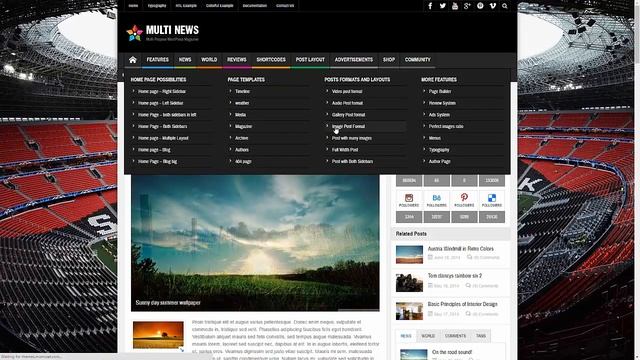
Task: Choose the 404 page template
Action: coord(243,162)
